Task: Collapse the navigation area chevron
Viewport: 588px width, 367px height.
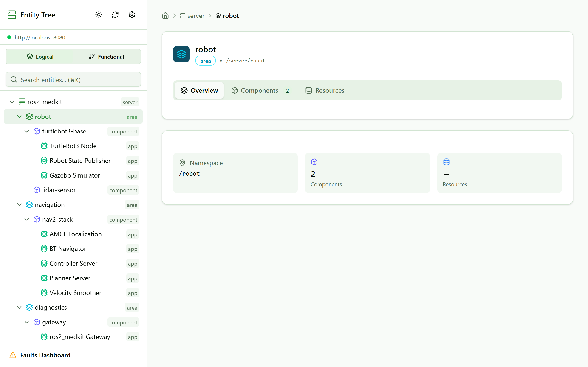Action: (20, 205)
